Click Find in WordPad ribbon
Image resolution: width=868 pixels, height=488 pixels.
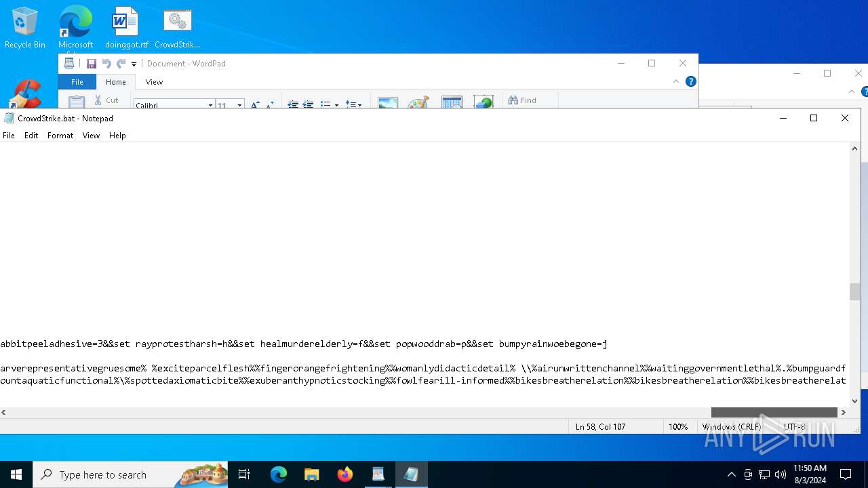pyautogui.click(x=522, y=100)
